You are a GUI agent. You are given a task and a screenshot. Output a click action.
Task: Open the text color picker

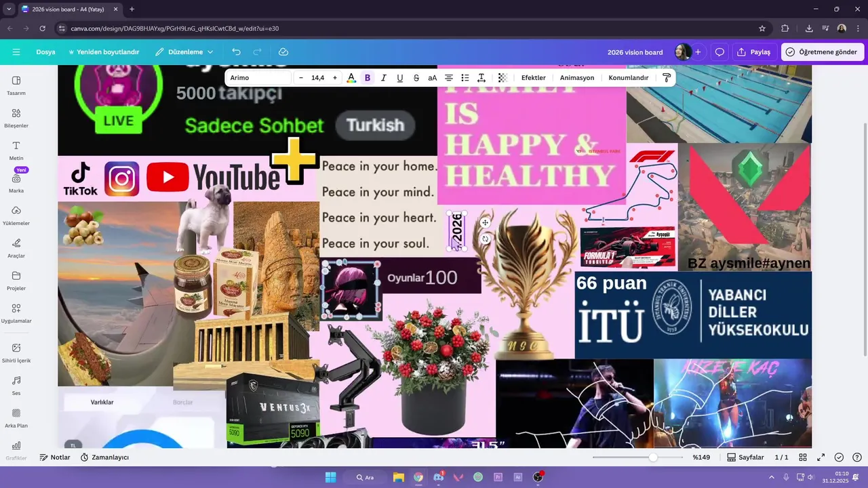tap(351, 78)
